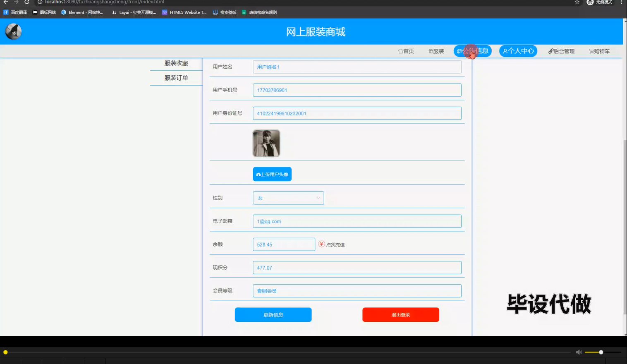Mute the video using the speaker icon
The width and height of the screenshot is (627, 364).
point(579,352)
